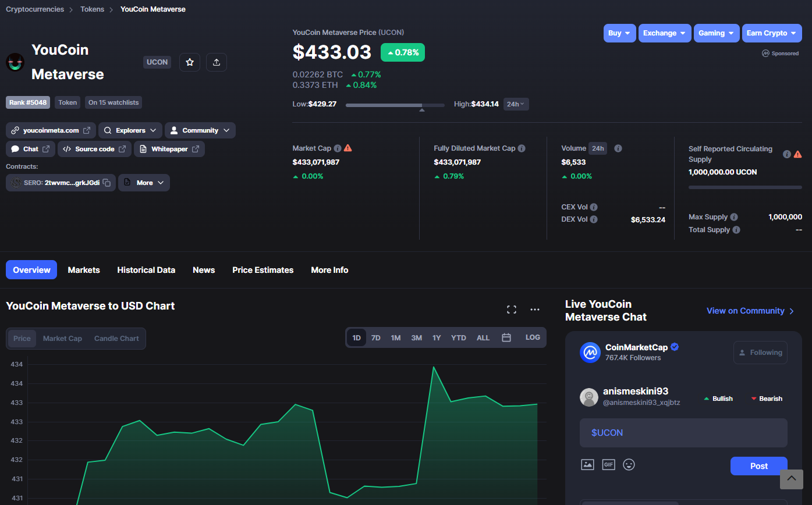This screenshot has height=505, width=812.
Task: Visit youcoinmeta.com website link
Action: pyautogui.click(x=51, y=130)
